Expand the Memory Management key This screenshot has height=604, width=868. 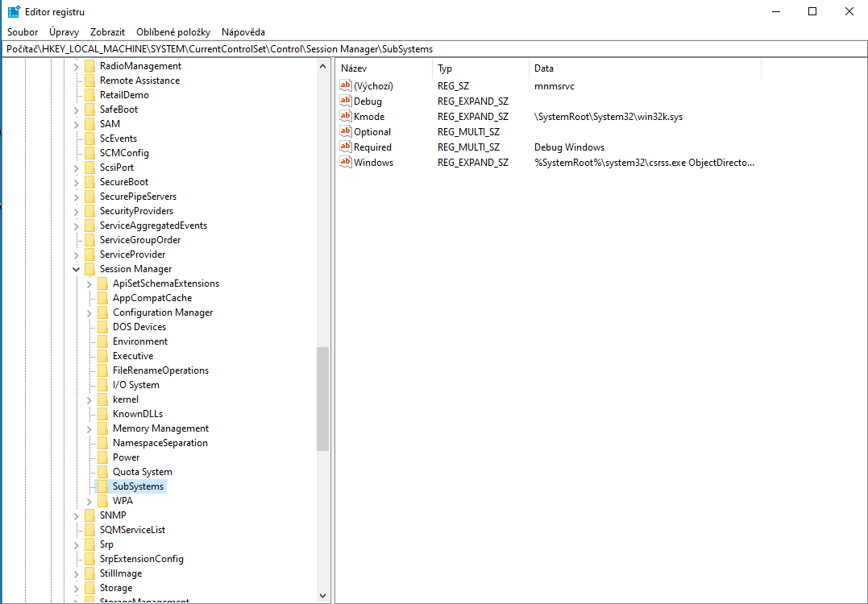(89, 428)
